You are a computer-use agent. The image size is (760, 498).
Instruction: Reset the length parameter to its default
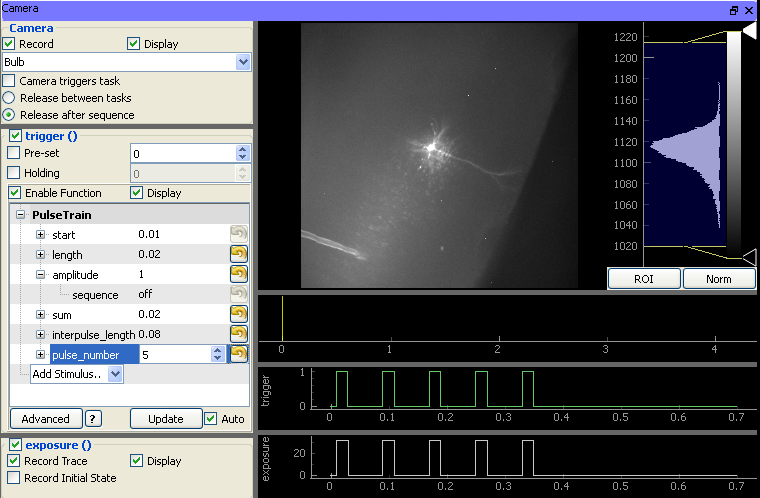tap(238, 254)
